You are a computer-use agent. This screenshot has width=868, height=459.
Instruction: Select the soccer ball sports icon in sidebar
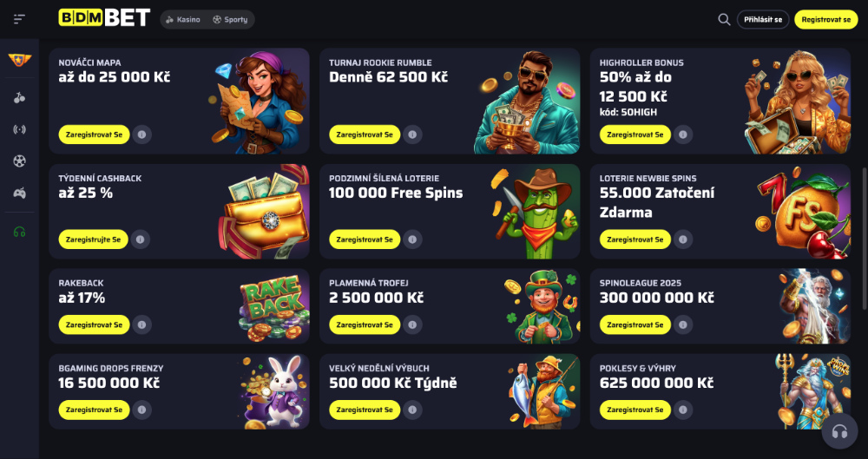point(19,161)
